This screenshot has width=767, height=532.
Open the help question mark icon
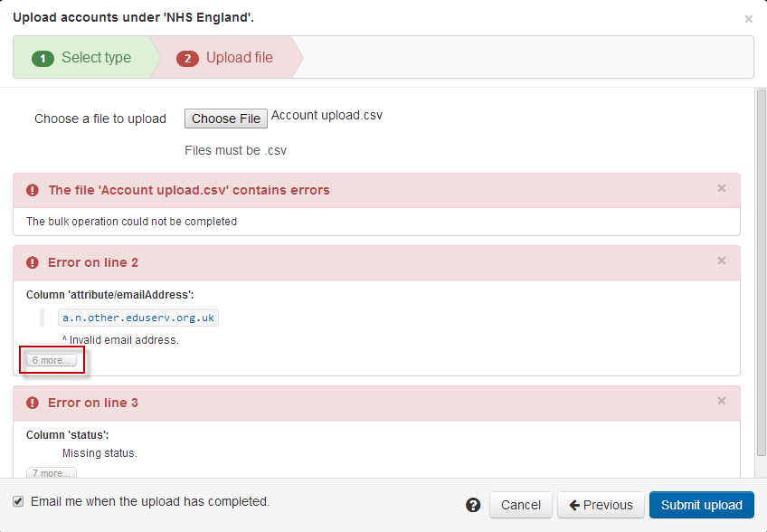(x=473, y=504)
